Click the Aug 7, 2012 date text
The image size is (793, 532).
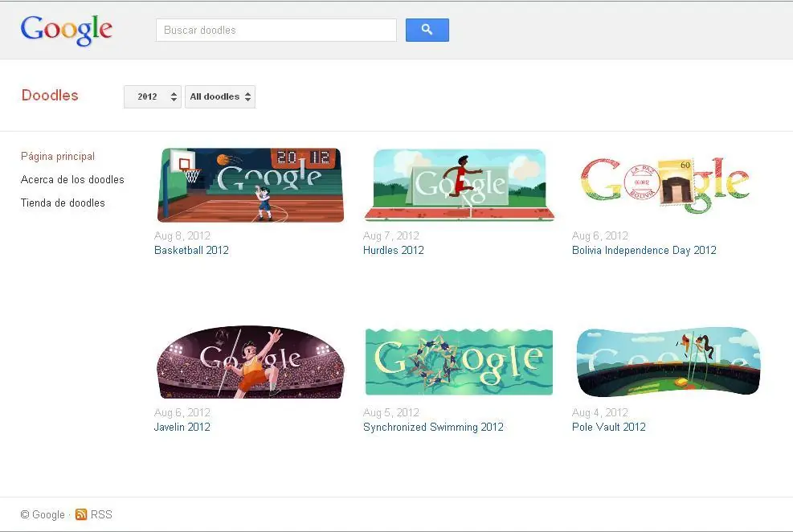pos(391,235)
